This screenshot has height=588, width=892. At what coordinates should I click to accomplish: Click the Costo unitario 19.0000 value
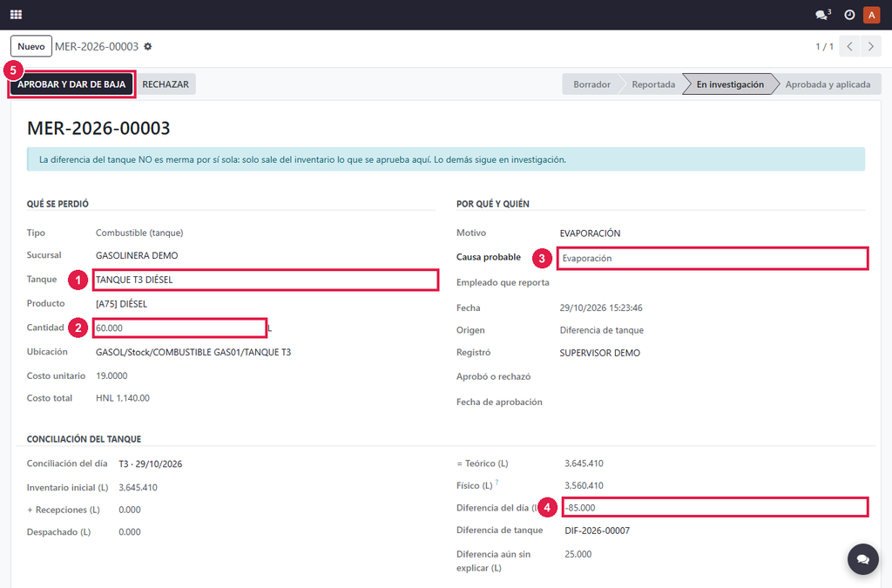coord(111,376)
